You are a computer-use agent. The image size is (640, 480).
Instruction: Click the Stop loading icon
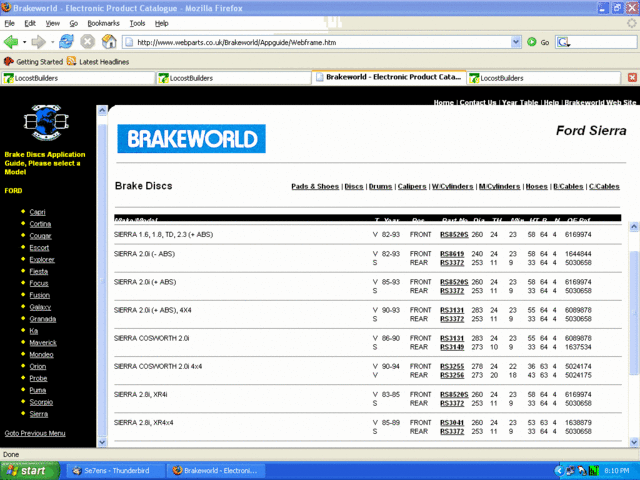(87, 42)
